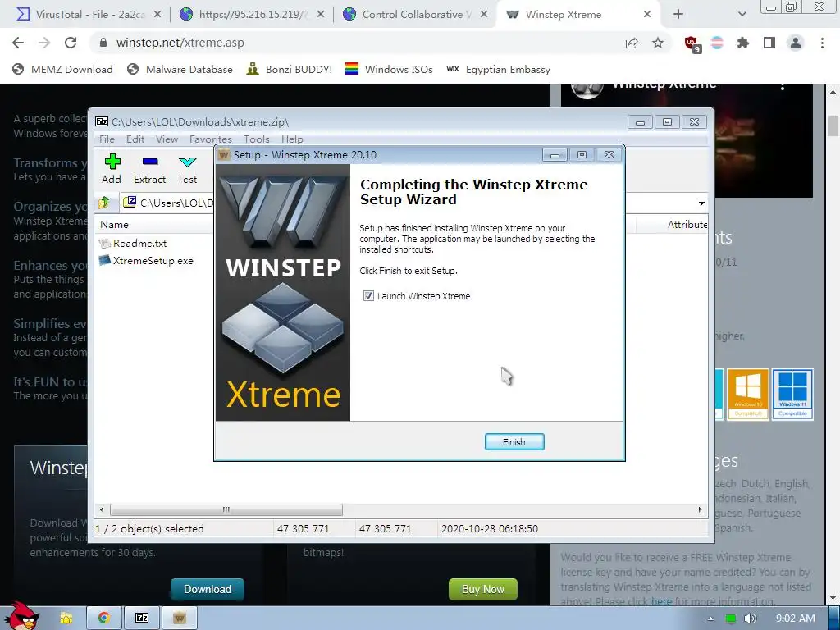This screenshot has width=840, height=630.
Task: Click the green network tray icon
Action: click(x=730, y=619)
